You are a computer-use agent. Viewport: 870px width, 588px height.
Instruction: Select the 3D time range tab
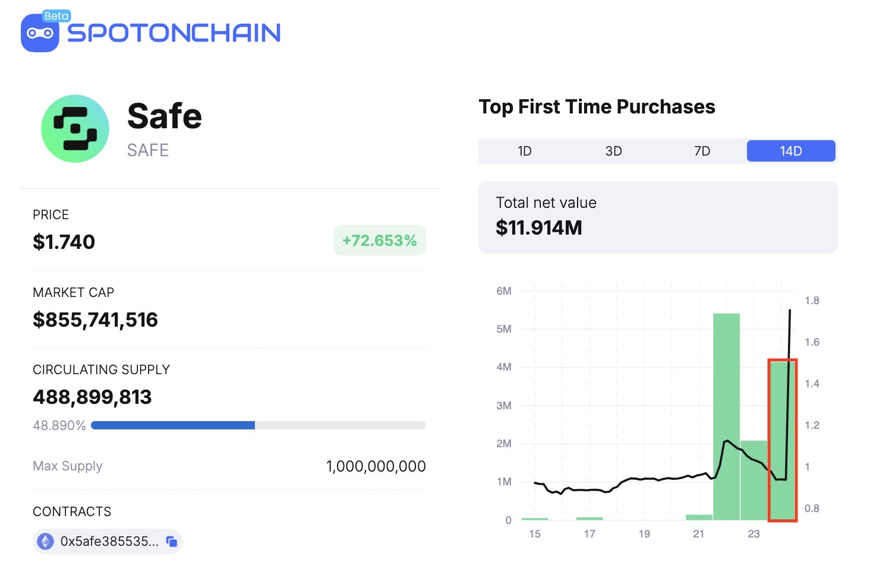coord(613,151)
